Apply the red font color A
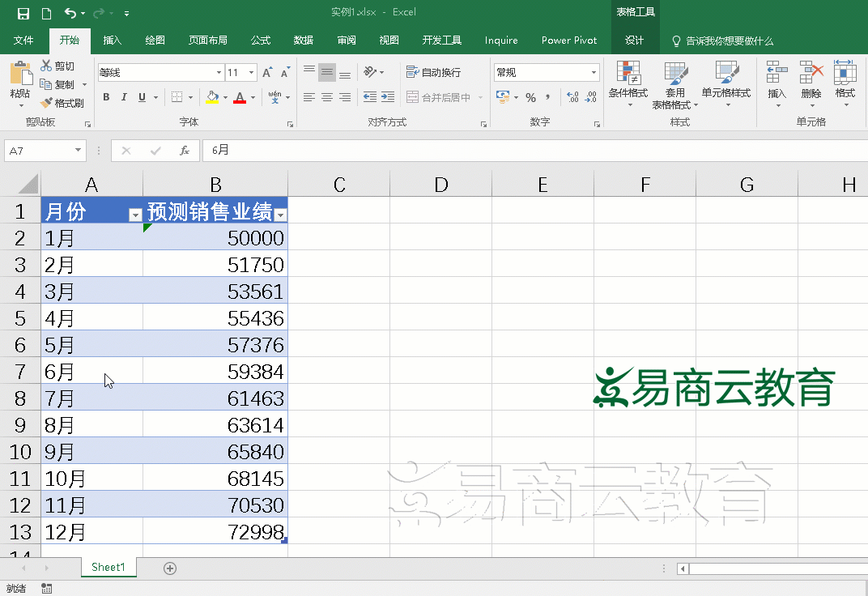Image resolution: width=868 pixels, height=596 pixels. (x=240, y=97)
